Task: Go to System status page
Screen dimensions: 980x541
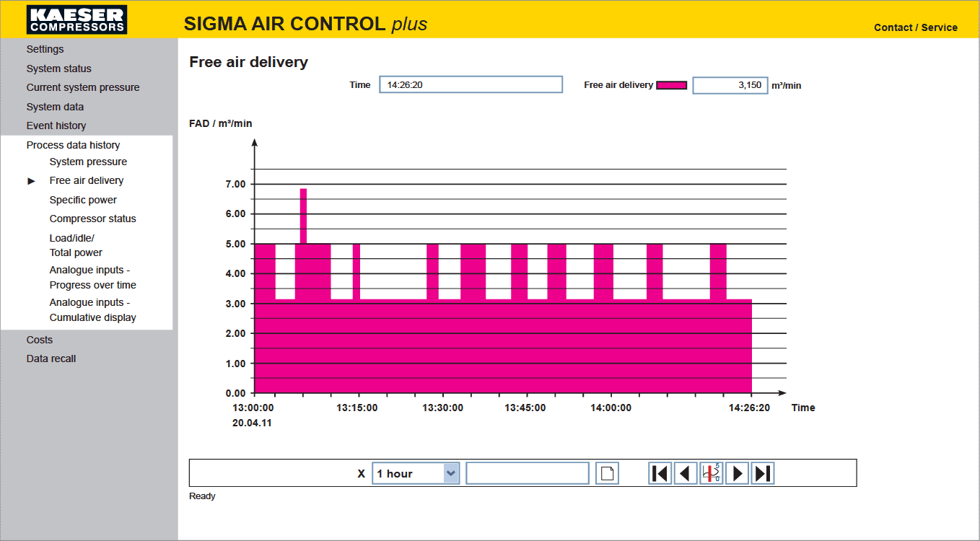Action: pyautogui.click(x=58, y=69)
